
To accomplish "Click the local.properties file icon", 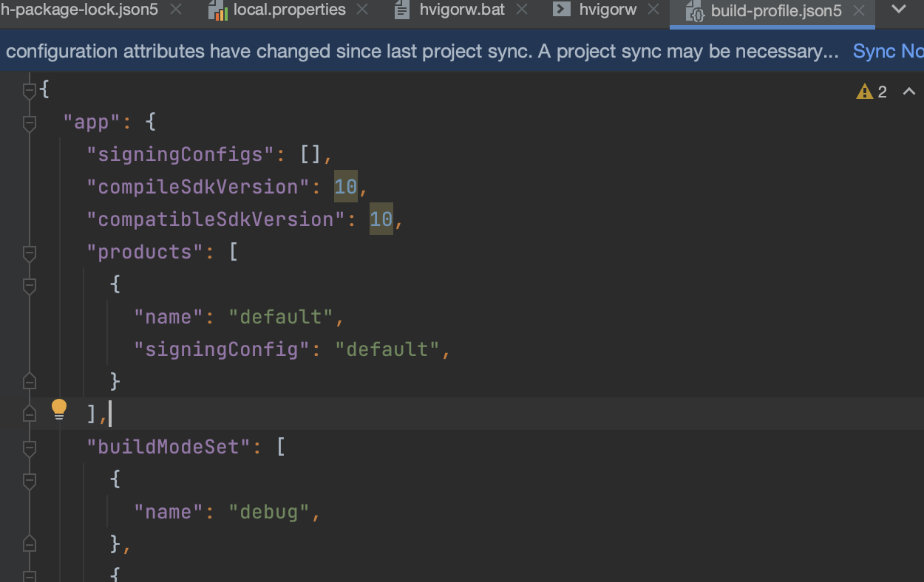I will pos(217,10).
